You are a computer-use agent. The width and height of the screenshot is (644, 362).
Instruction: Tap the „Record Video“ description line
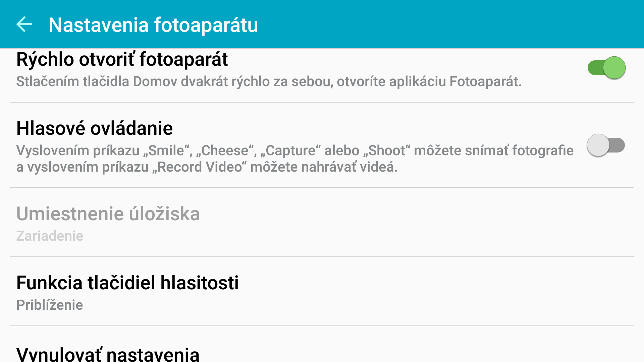(x=207, y=167)
